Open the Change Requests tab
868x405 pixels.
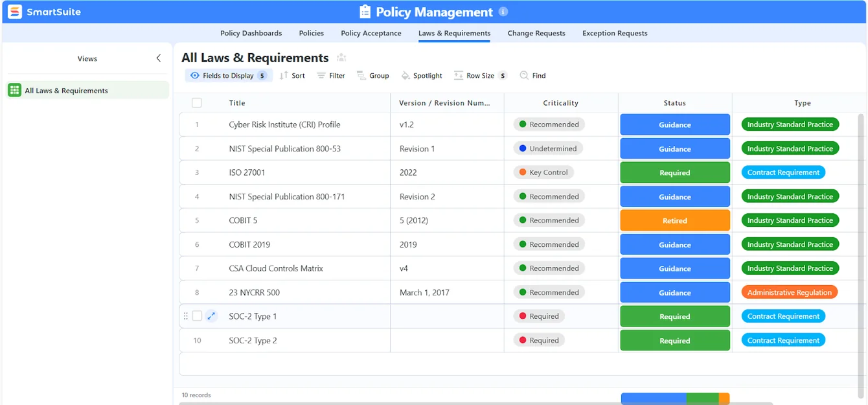[536, 33]
